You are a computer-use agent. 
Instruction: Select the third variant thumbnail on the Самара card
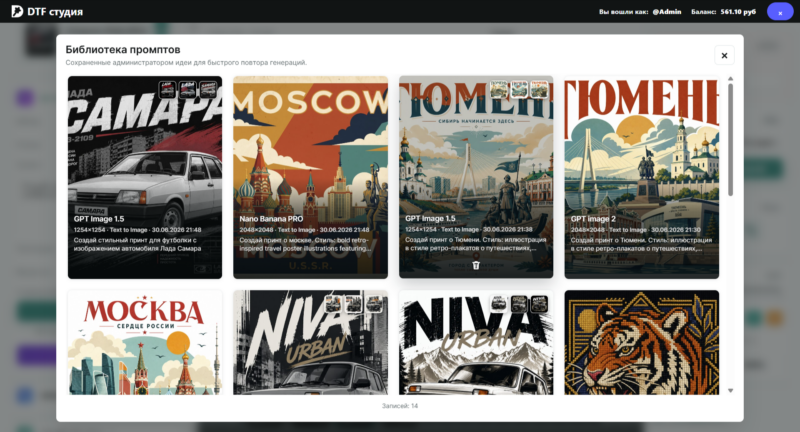[x=208, y=90]
